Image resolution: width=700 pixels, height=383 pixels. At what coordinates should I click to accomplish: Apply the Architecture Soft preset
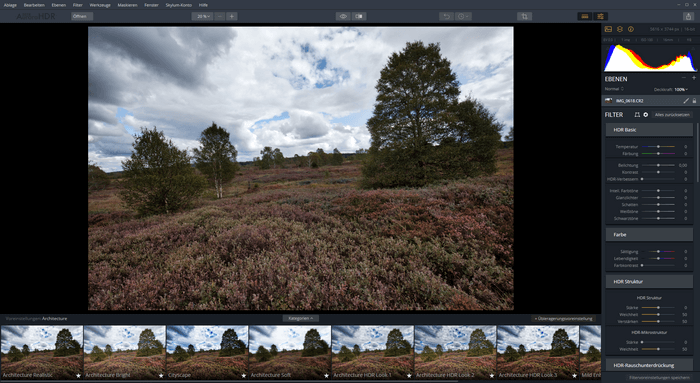pyautogui.click(x=290, y=352)
